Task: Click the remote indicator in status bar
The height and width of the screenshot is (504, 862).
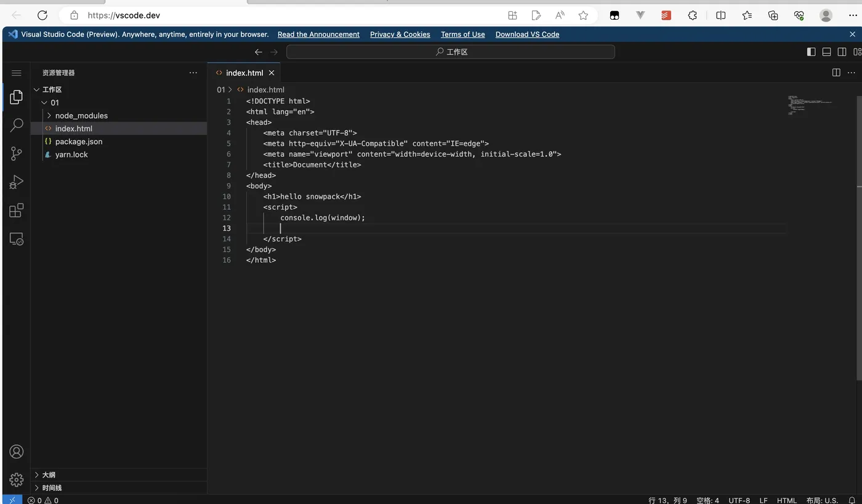Action: (12, 500)
